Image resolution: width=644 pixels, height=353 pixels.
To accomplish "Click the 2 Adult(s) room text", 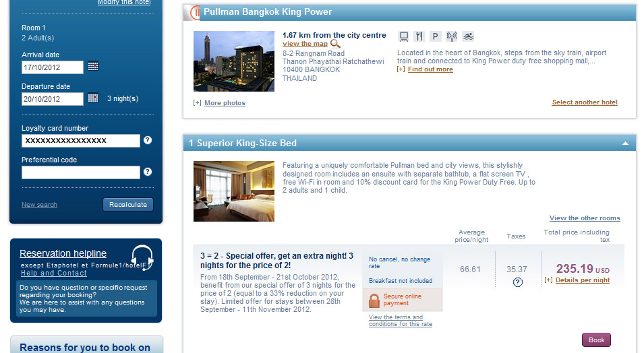I will (38, 38).
